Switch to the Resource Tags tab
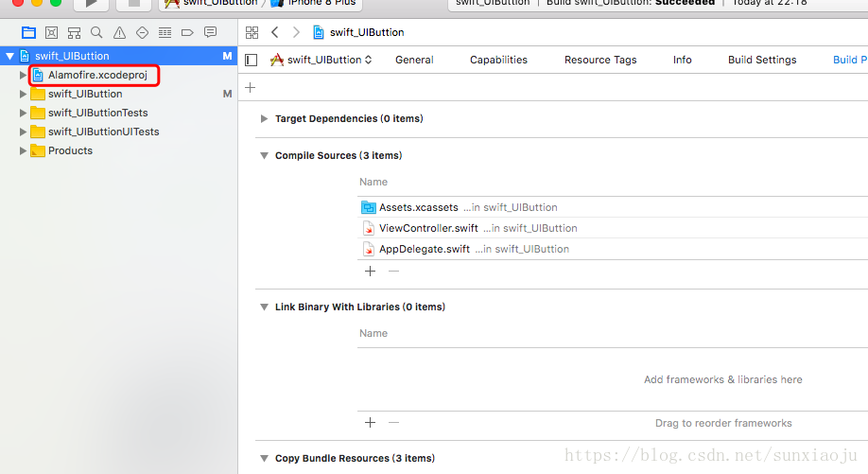Image resolution: width=868 pixels, height=474 pixels. pos(600,60)
